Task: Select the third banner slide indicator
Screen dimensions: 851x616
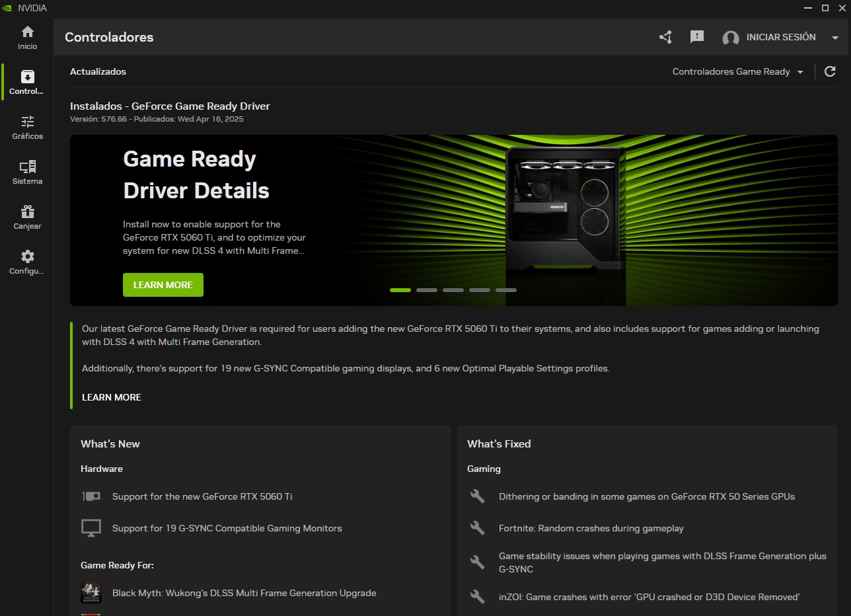Action: coord(453,290)
